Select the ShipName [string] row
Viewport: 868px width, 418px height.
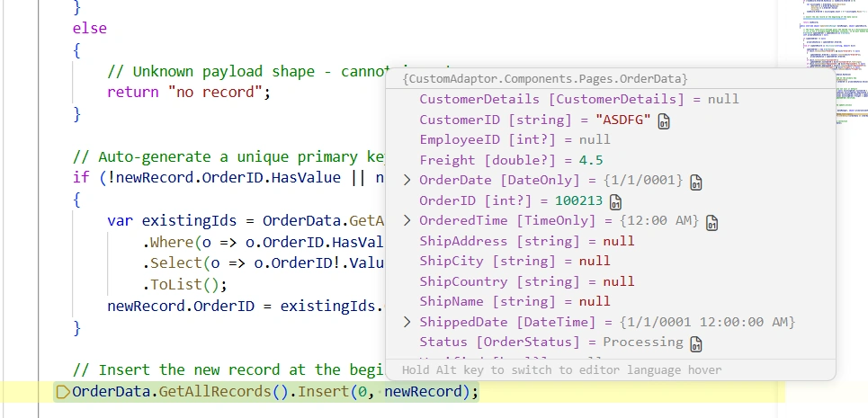click(x=515, y=301)
